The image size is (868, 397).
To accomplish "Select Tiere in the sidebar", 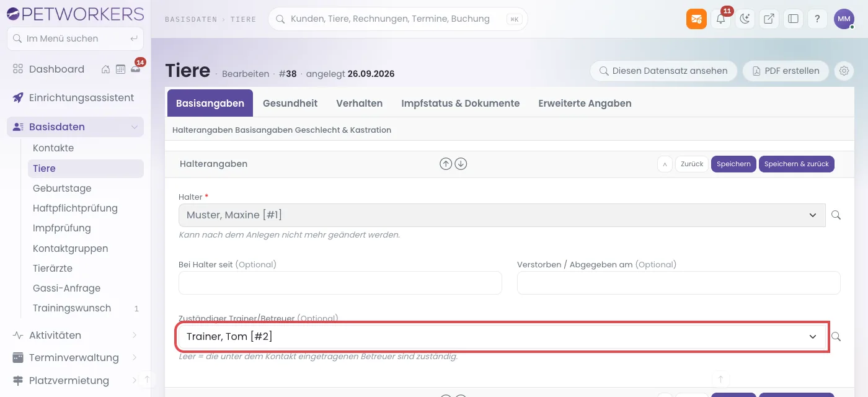I will [86, 168].
